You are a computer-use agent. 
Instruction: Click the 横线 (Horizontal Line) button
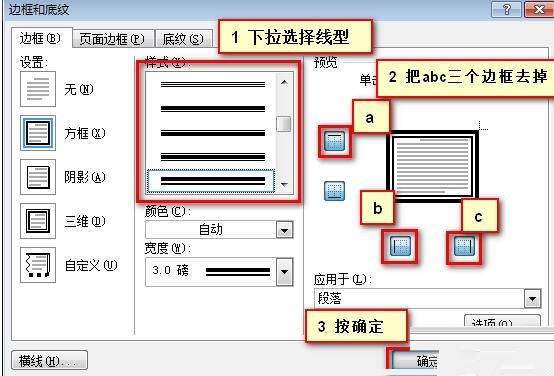click(49, 360)
